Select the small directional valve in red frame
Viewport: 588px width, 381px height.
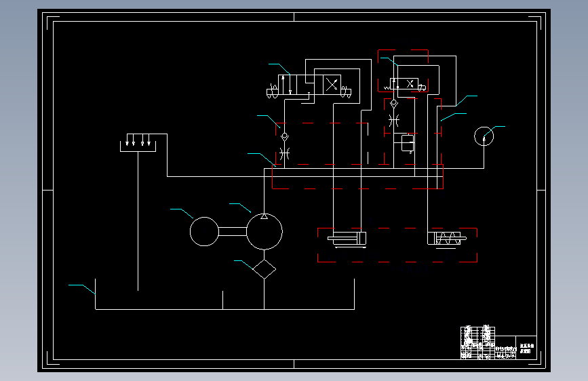click(404, 84)
